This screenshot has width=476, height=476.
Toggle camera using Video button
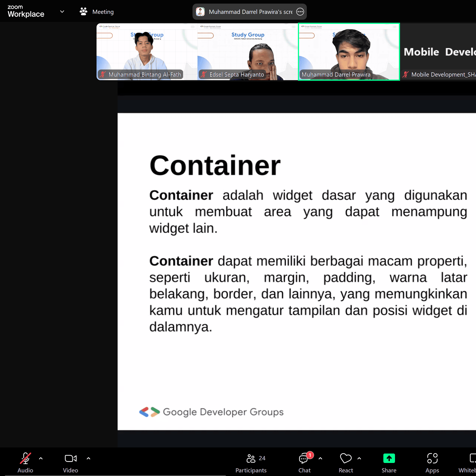click(70, 462)
